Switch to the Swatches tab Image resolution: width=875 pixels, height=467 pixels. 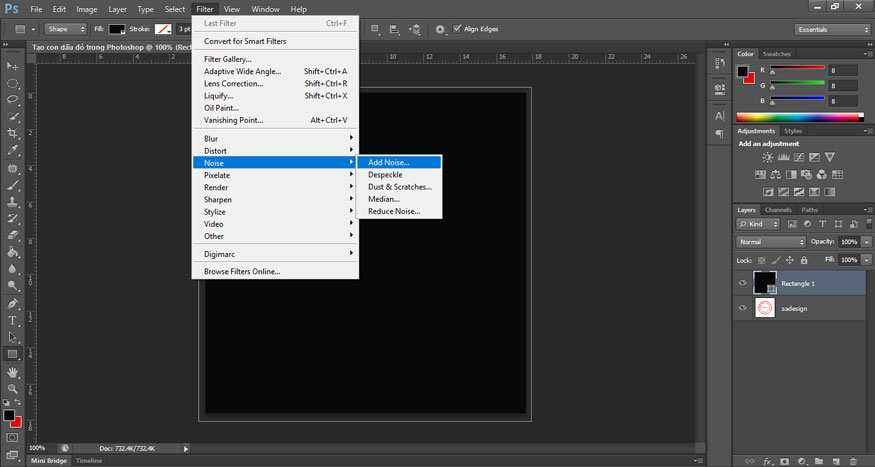777,54
